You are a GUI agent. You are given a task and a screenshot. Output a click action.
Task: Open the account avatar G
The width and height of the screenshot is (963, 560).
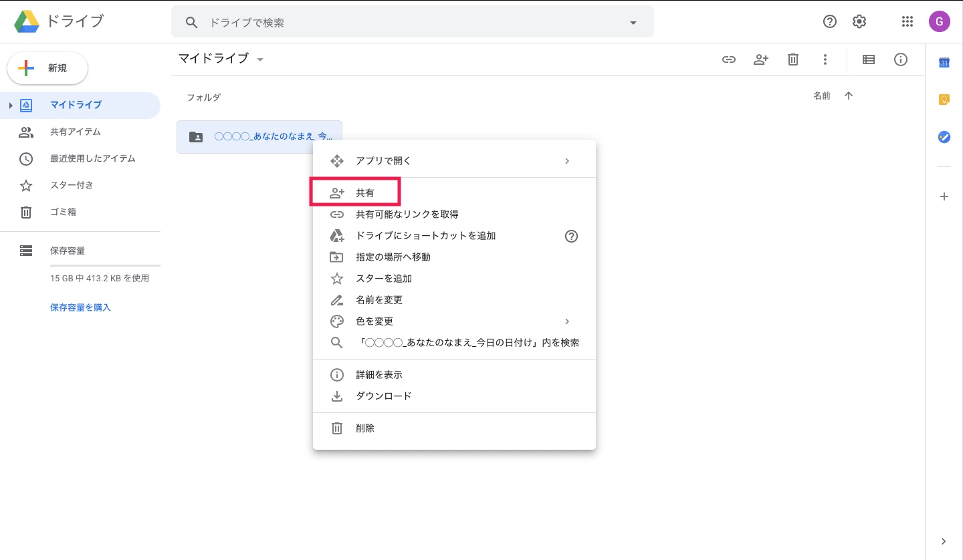tap(940, 21)
